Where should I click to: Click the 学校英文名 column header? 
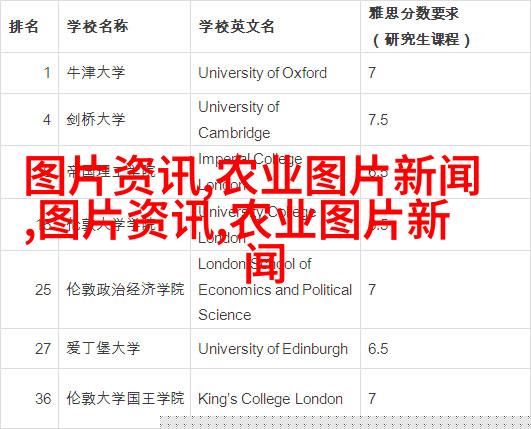236,26
